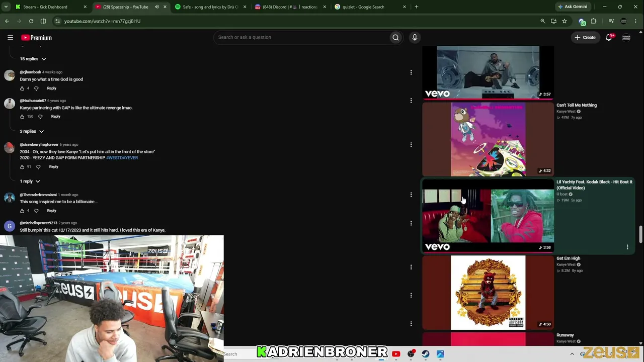Open the Photos app on taskbar
The height and width of the screenshot is (362, 644).
[x=440, y=354]
